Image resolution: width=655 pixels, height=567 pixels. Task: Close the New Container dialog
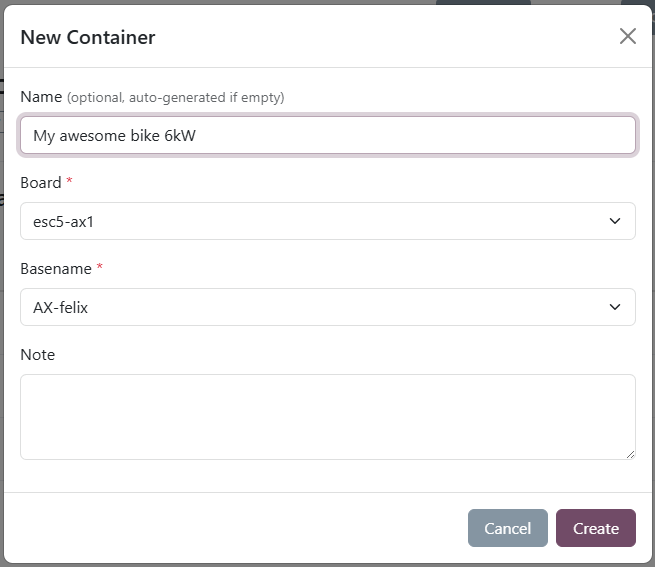627,36
